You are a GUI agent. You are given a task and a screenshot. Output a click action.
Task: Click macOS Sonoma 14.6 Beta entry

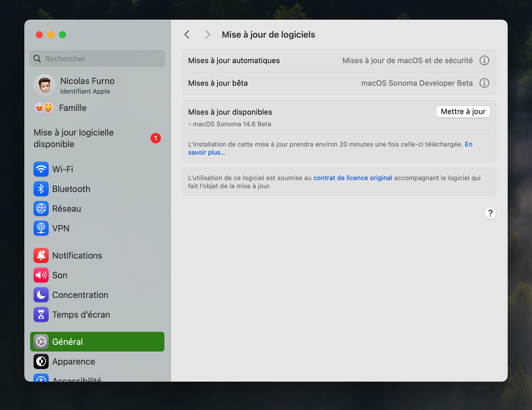tap(232, 124)
